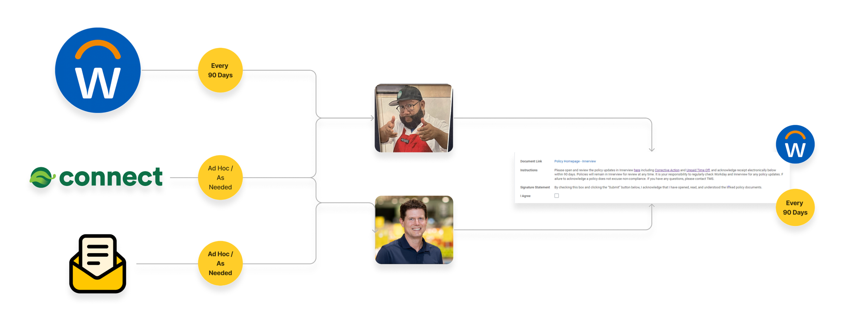
Task: Click the photo of the man in navy polo
Action: pyautogui.click(x=414, y=230)
